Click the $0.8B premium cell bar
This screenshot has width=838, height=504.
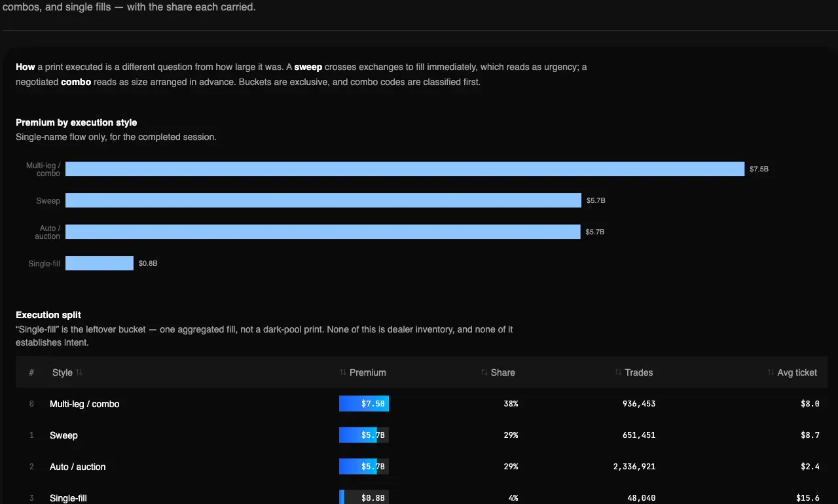364,497
